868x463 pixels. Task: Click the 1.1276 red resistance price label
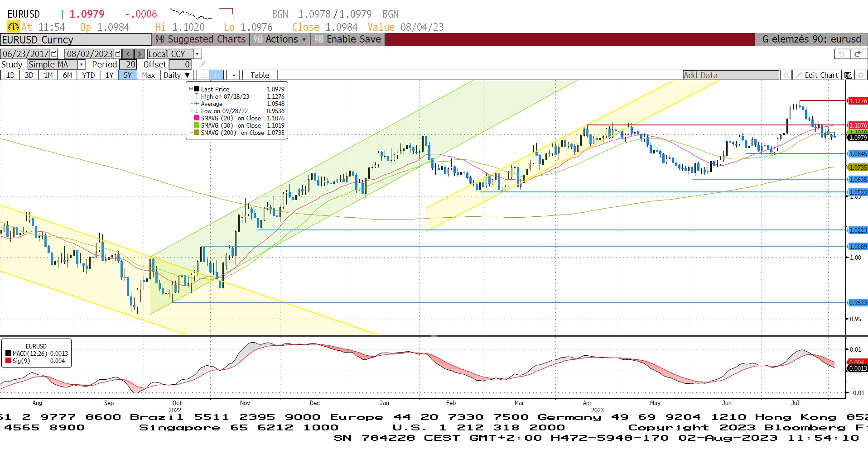(x=857, y=101)
